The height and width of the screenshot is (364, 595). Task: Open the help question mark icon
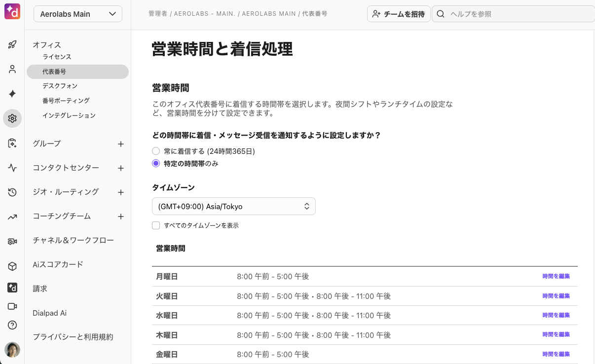(12, 325)
